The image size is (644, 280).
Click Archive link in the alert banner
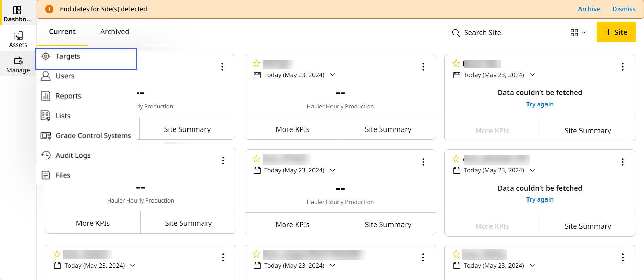click(x=589, y=9)
